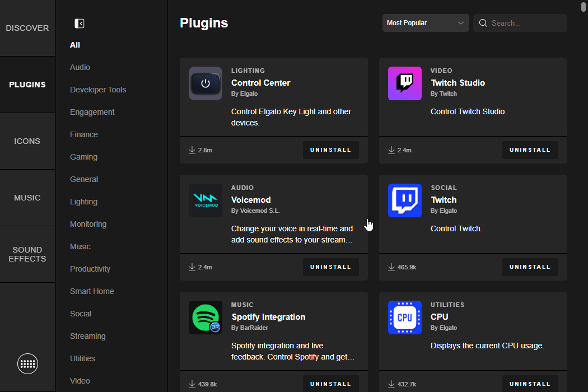Viewport: 588px width, 392px height.
Task: Uninstall the Twitch plugin
Action: click(x=530, y=267)
